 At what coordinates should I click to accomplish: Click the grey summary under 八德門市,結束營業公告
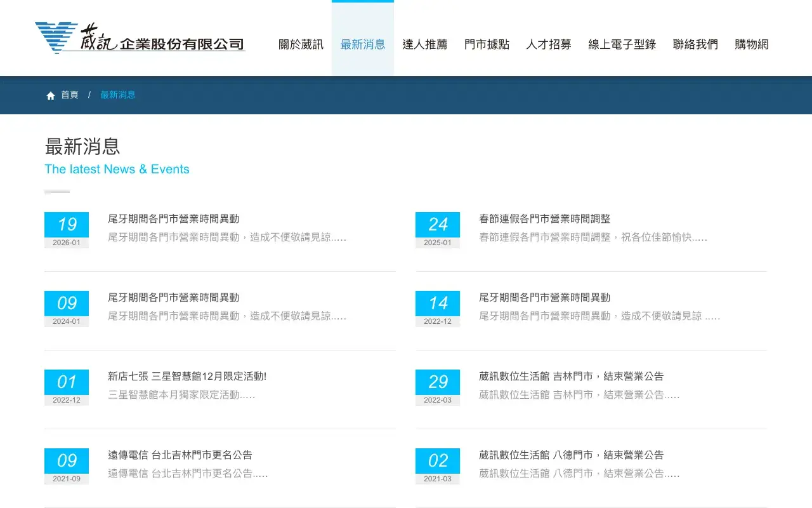579,474
